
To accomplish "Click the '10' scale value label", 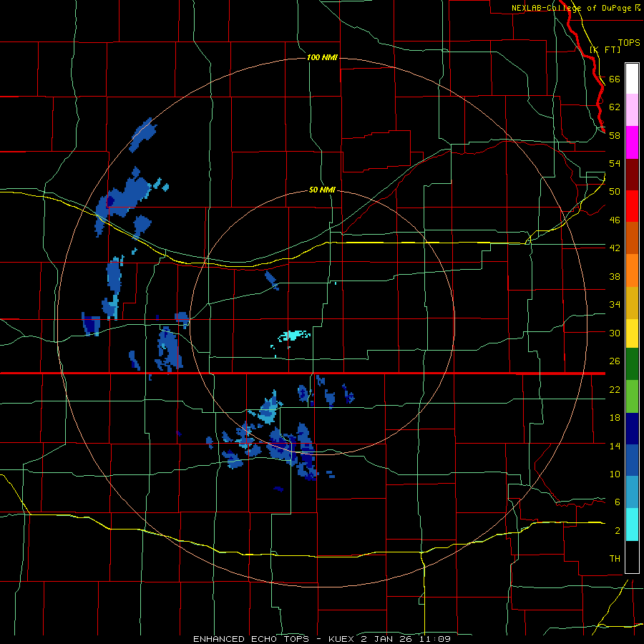I will pyautogui.click(x=615, y=474).
